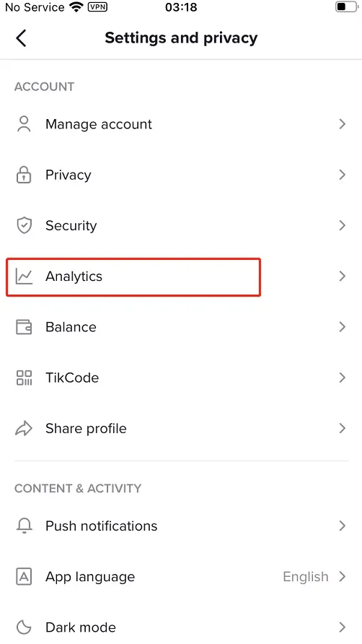Viewport: 362px width, 644px height.
Task: Click the Balance wallet icon
Action: coord(24,327)
